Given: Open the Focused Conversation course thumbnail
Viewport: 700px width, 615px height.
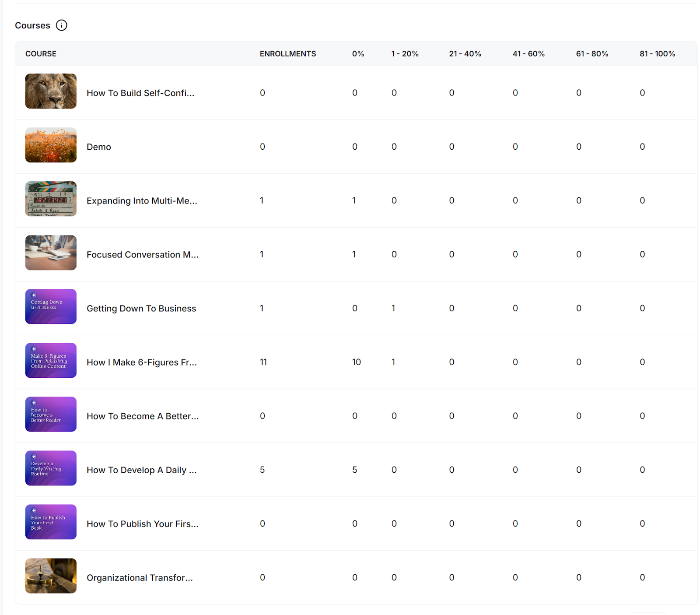Looking at the screenshot, I should tap(51, 253).
